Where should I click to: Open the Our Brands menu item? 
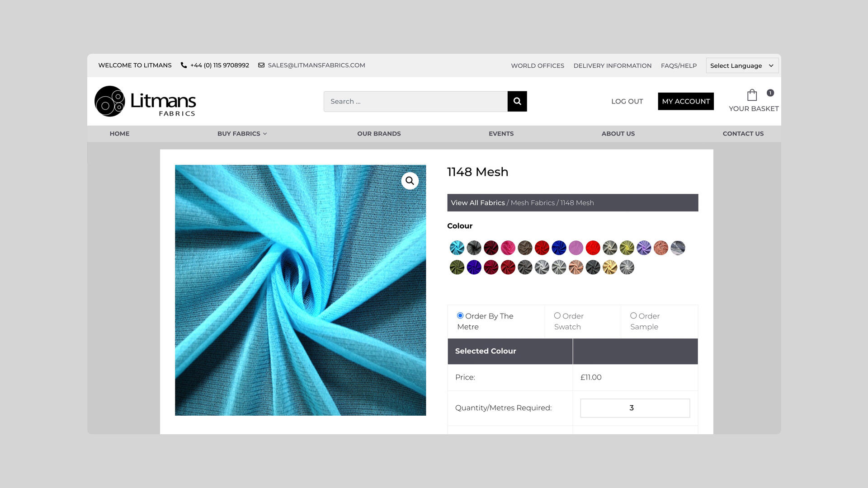379,134
